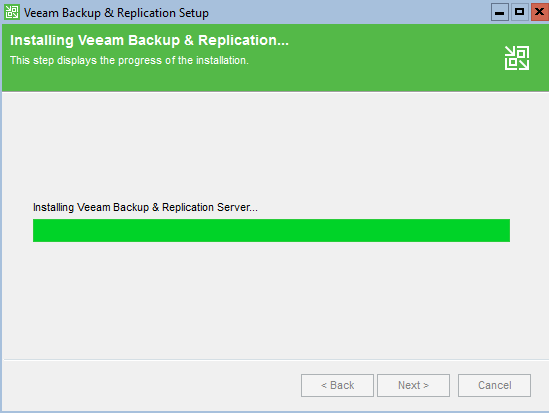
Task: Click the Veeam icon in the title bar
Action: coord(12,12)
